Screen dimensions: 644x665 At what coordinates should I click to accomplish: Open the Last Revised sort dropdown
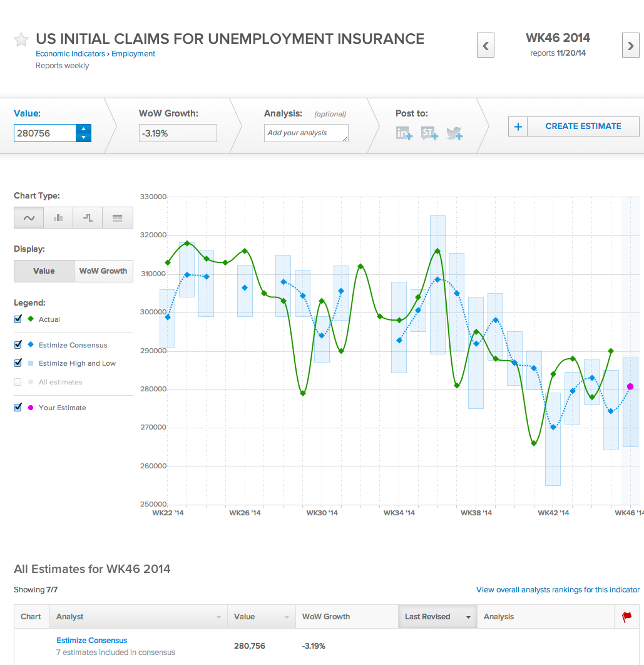(x=467, y=616)
